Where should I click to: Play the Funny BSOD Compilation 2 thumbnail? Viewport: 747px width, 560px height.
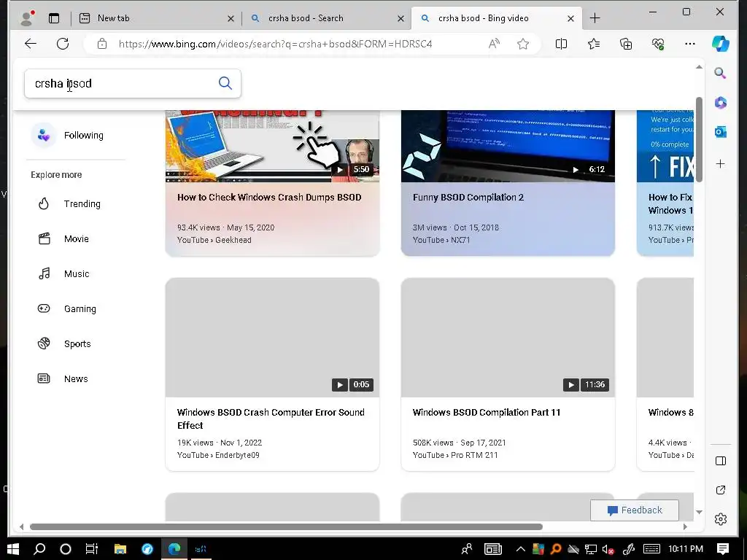tap(508, 146)
